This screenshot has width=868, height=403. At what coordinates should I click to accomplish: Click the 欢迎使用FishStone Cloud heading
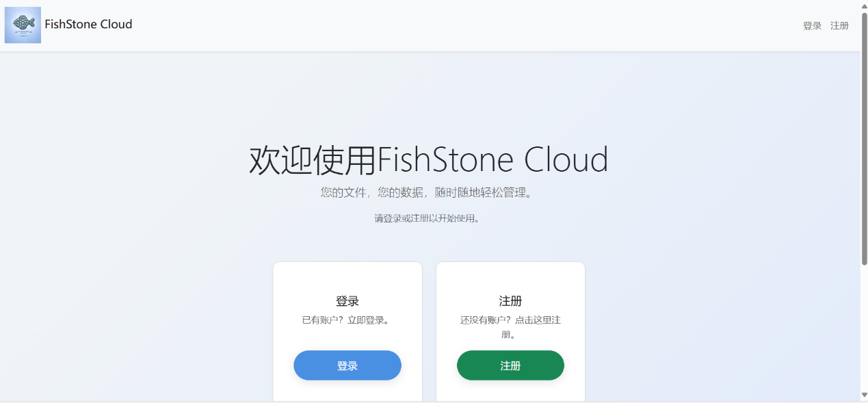429,159
